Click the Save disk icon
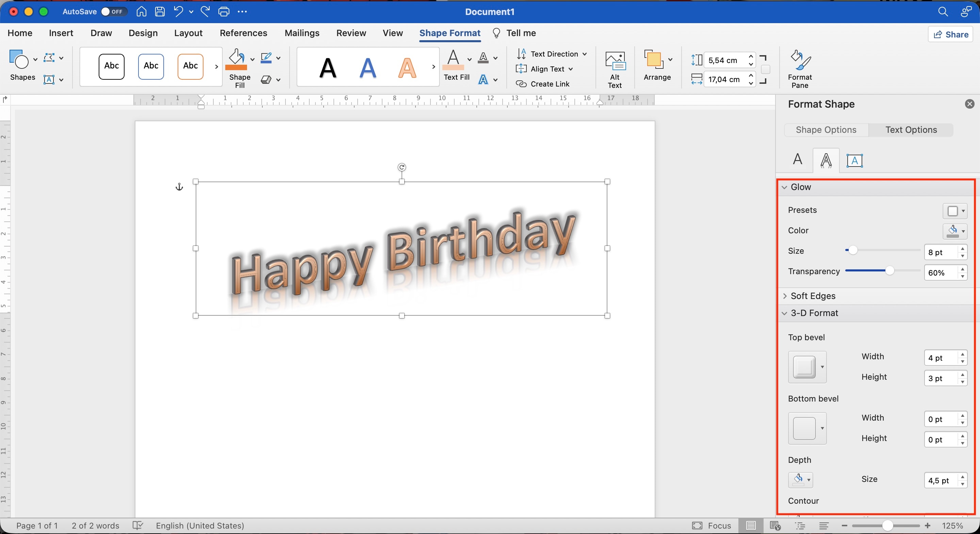Viewport: 980px width, 534px height. tap(160, 12)
